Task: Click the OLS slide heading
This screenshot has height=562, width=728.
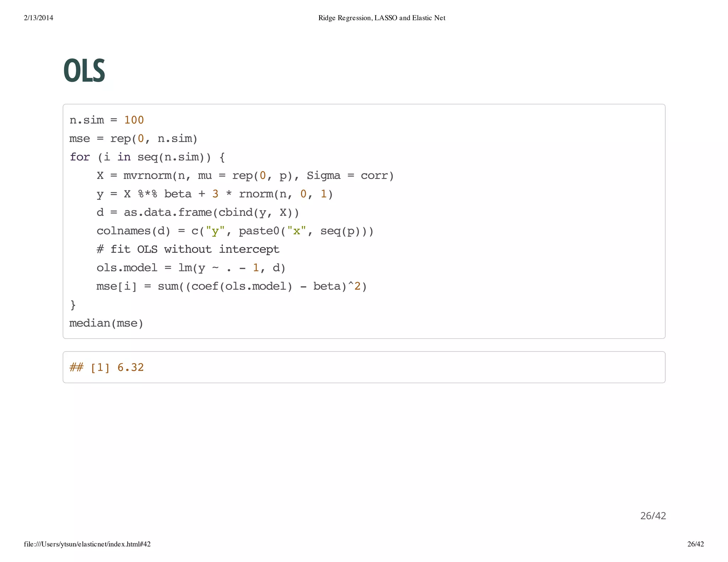Action: click(x=84, y=70)
